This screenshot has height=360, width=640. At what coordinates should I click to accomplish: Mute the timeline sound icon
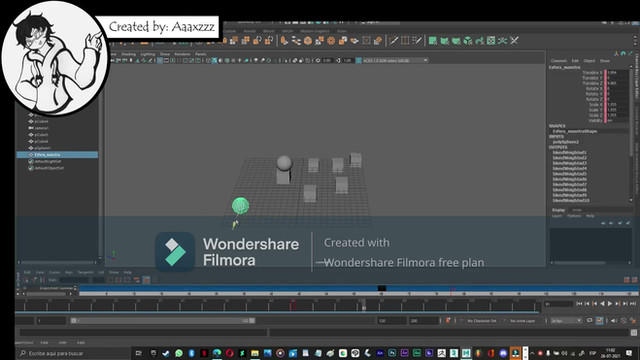point(614,321)
